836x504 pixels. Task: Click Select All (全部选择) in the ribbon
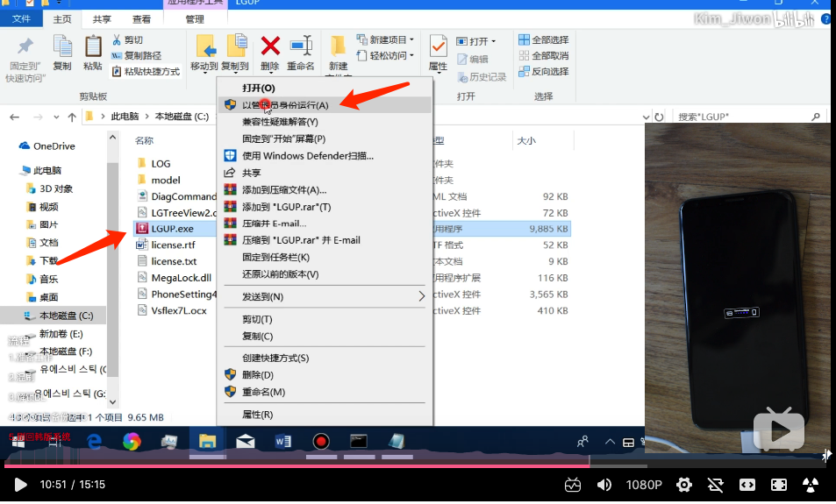[544, 40]
